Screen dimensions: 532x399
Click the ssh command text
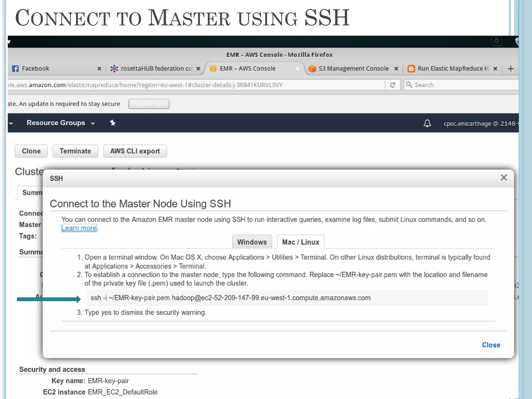230,298
